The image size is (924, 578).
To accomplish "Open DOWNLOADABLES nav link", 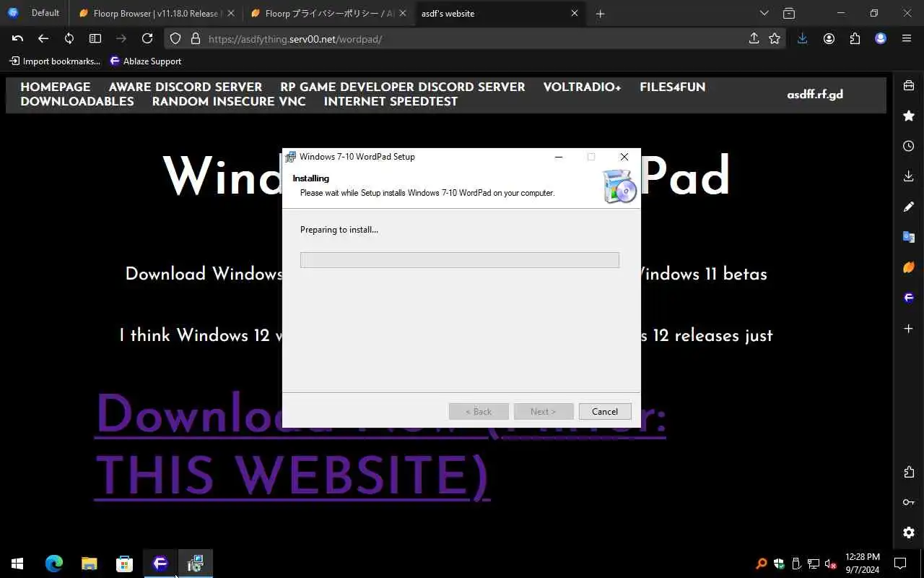I will point(77,101).
